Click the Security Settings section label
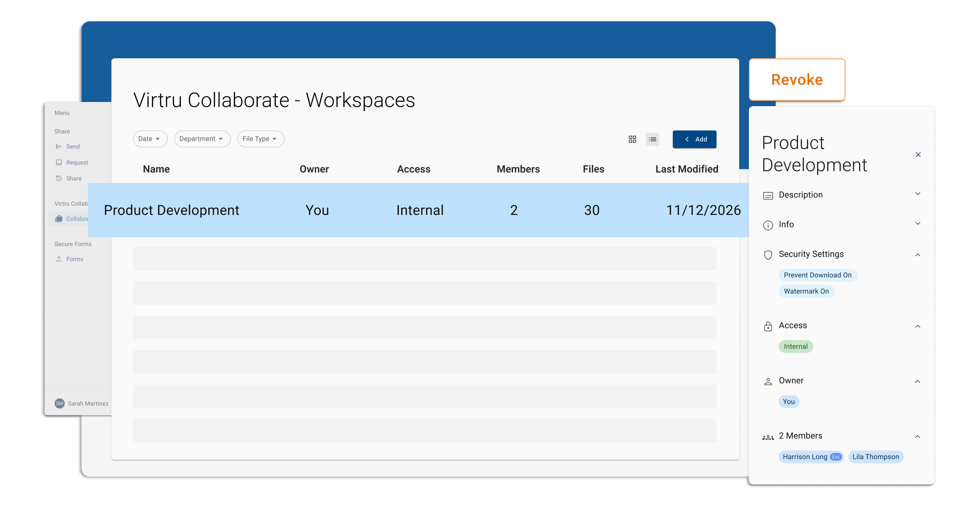Screen dimensions: 980x509 811,254
